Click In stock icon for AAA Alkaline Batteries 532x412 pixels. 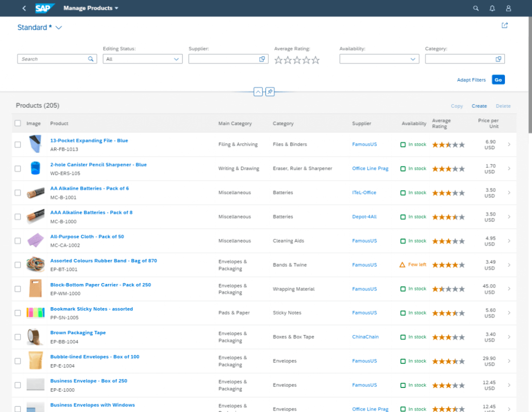click(x=403, y=217)
